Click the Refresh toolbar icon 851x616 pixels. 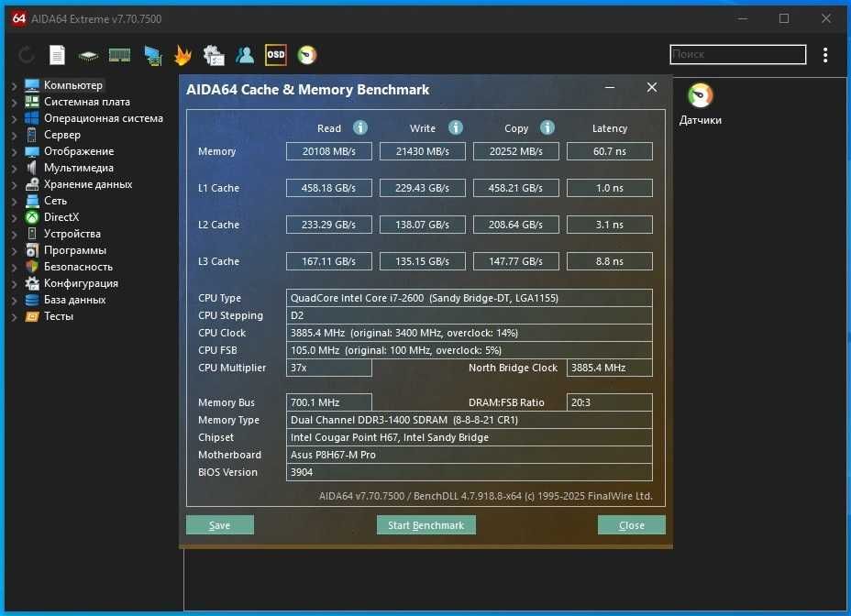pos(27,55)
